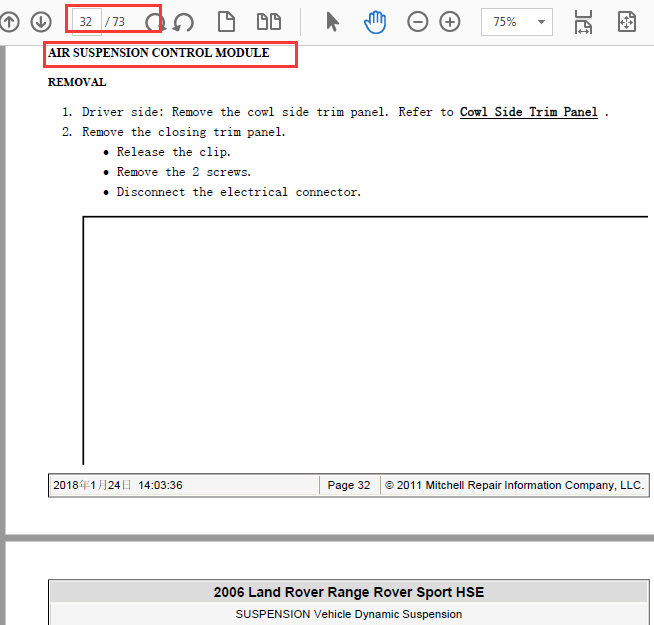Fit full page in window
Screen dimensions: 654x625
click(626, 22)
